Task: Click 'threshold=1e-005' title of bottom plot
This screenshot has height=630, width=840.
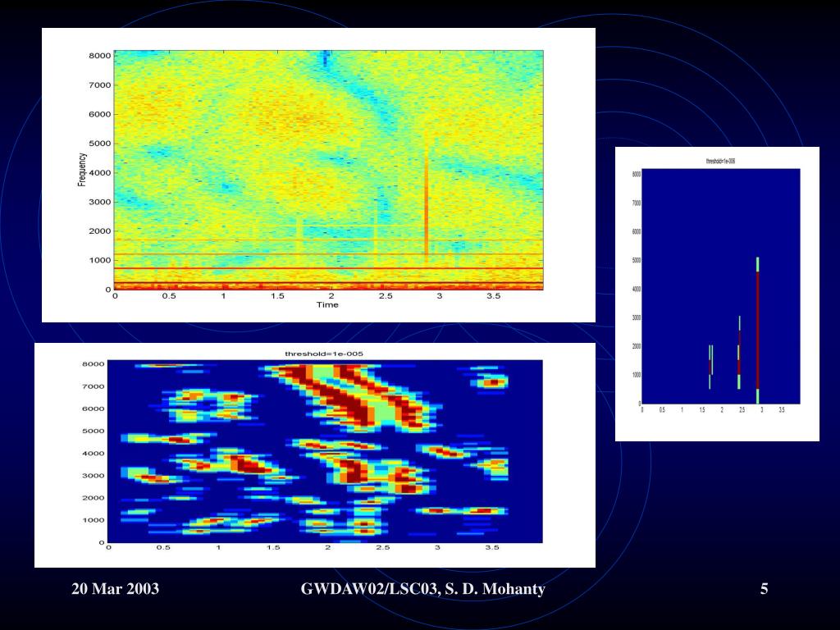Action: (324, 354)
